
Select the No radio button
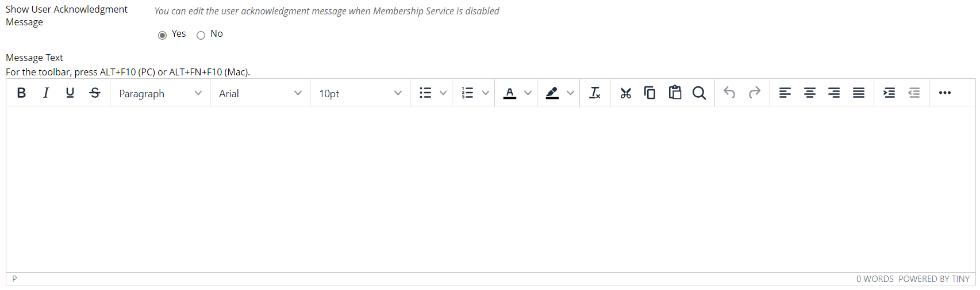tap(201, 36)
